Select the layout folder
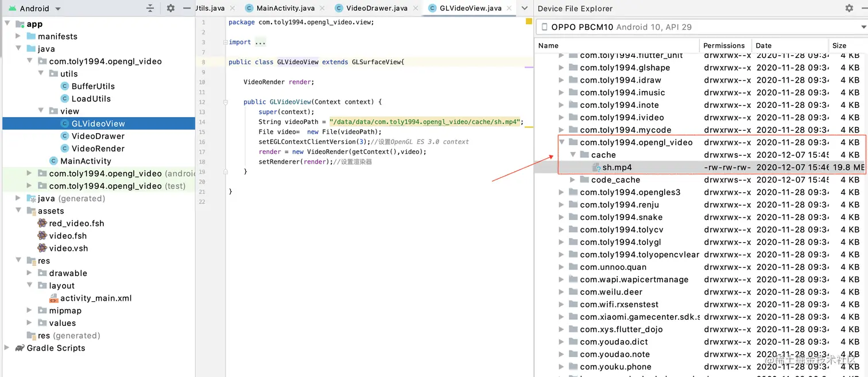This screenshot has width=868, height=377. click(62, 286)
